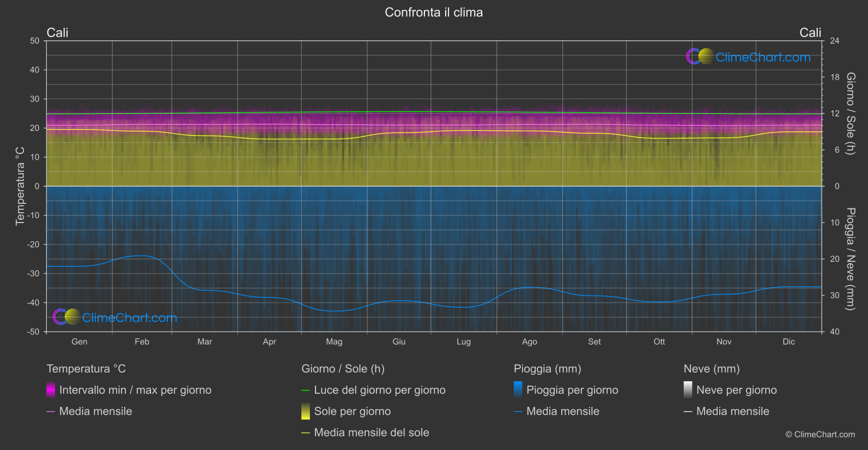Click the white 'Neve per giorno' swatch
Image resolution: width=868 pixels, height=450 pixels.
(x=688, y=390)
